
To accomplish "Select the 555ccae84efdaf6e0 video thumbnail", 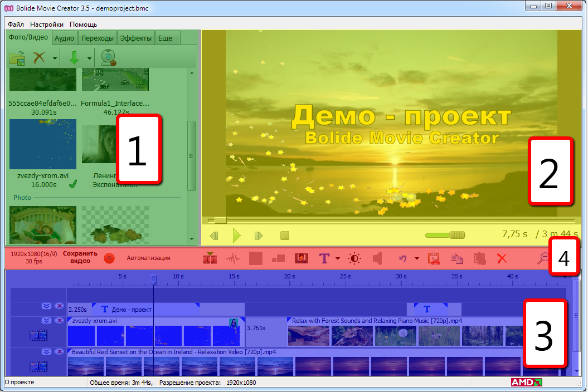I will coord(43,80).
